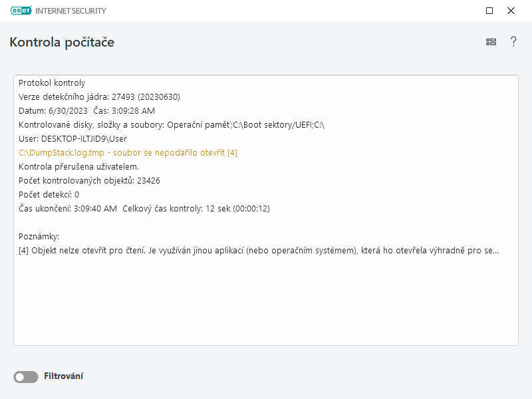Click the "[4] Objekt nelze otevřít" note line
The image size is (532, 399).
pos(258,251)
